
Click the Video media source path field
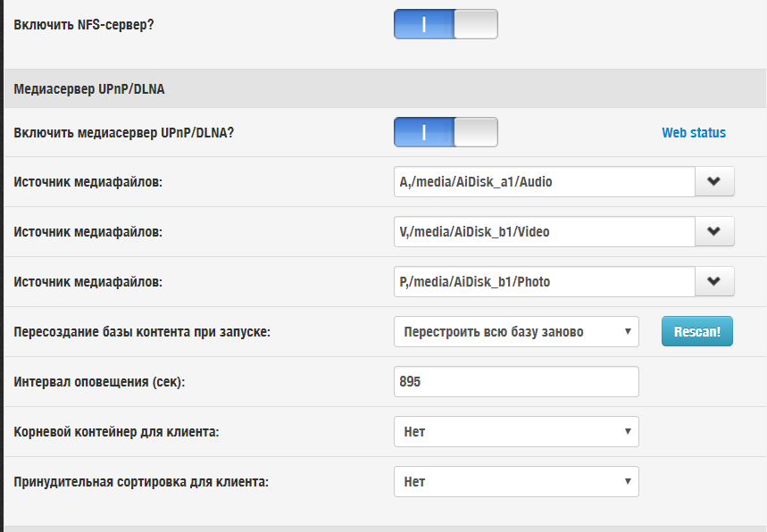pos(544,231)
